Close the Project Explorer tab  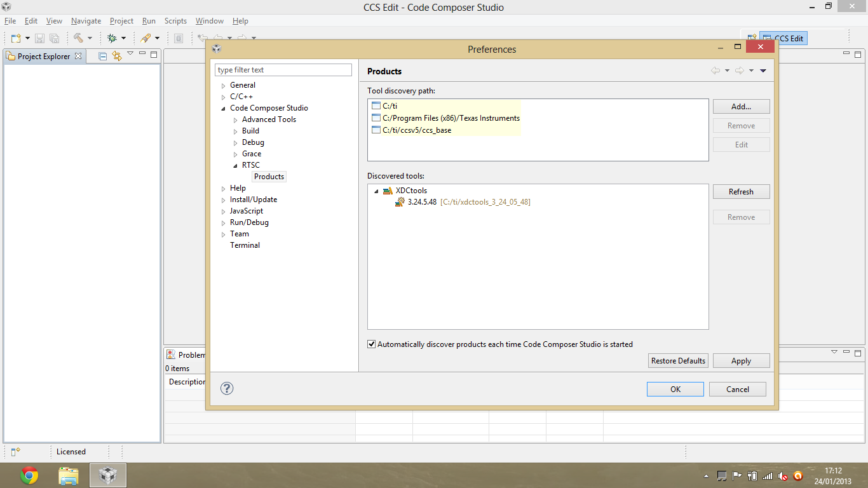(78, 56)
